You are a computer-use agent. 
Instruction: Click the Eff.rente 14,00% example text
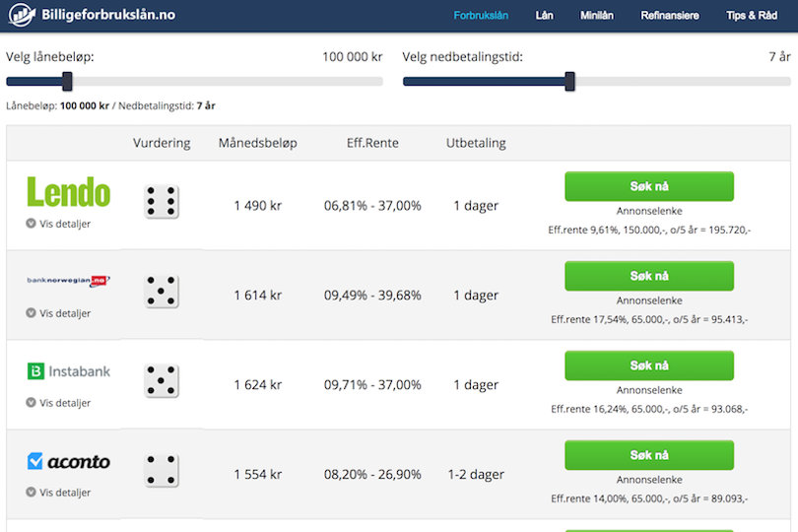tap(649, 499)
